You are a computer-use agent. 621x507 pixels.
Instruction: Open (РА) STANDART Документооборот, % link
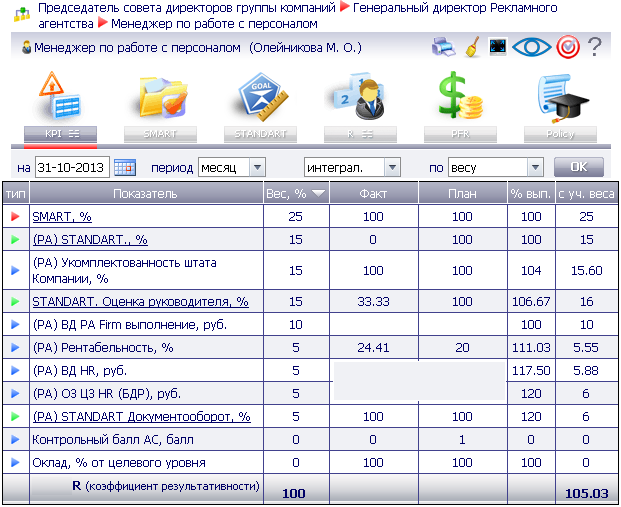coord(141,417)
